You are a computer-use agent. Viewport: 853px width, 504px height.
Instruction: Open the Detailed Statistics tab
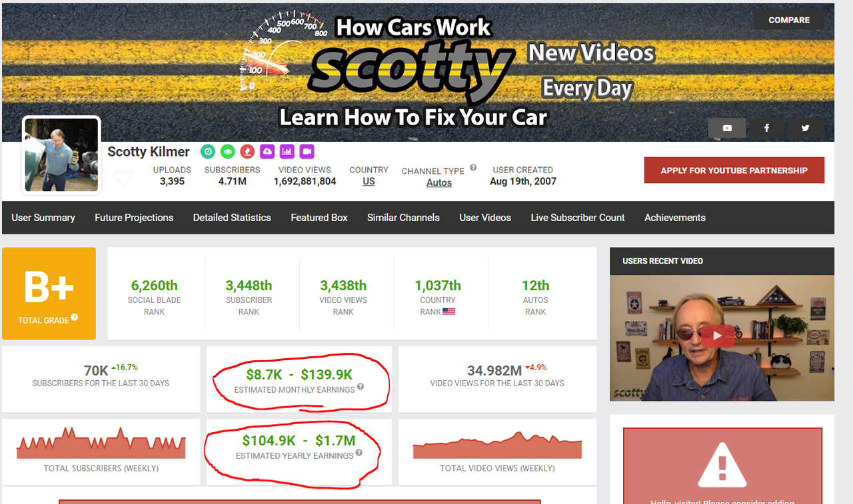pos(232,218)
